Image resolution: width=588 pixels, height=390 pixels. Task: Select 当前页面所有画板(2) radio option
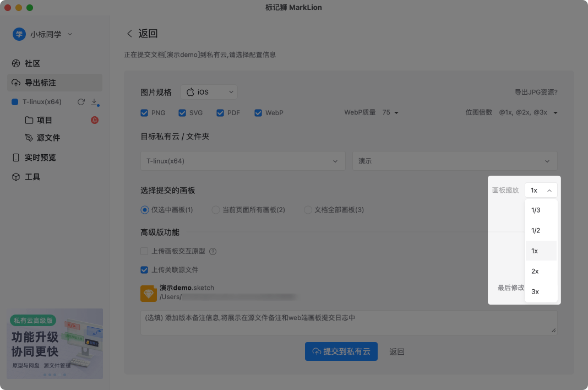(x=215, y=210)
